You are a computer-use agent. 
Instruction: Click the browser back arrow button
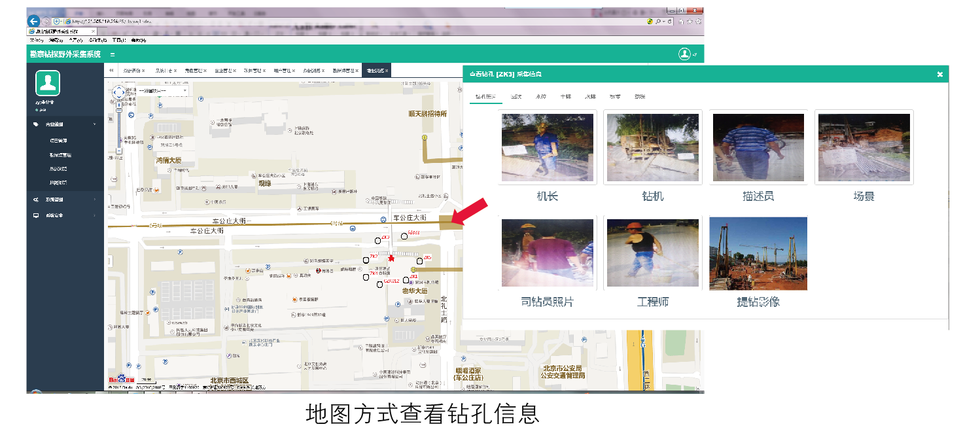point(33,21)
